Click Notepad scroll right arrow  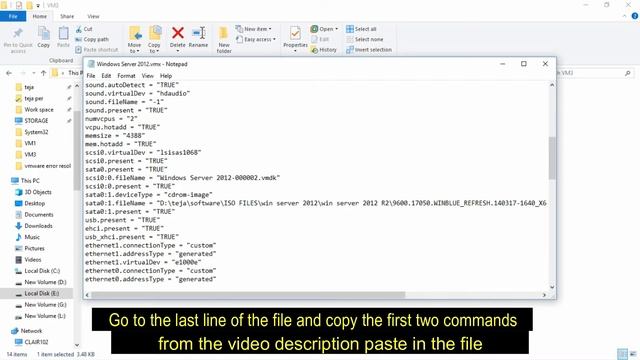coord(544,295)
